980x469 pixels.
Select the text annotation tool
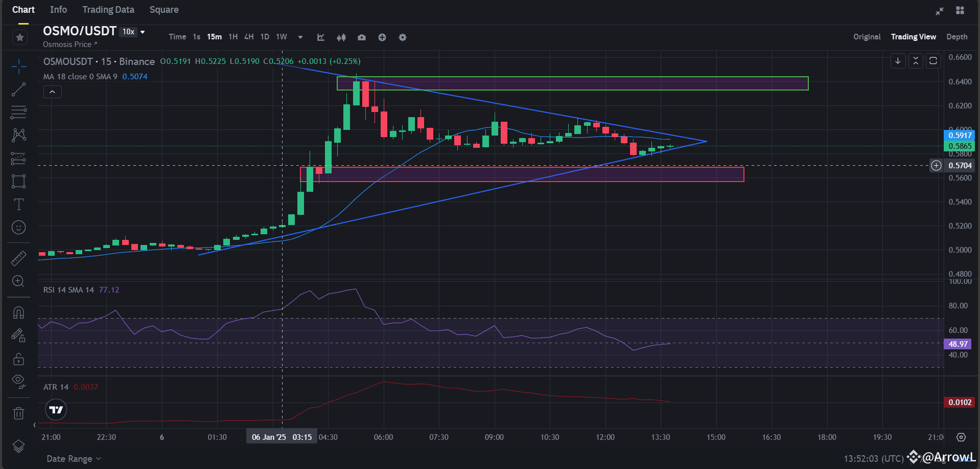pos(19,205)
